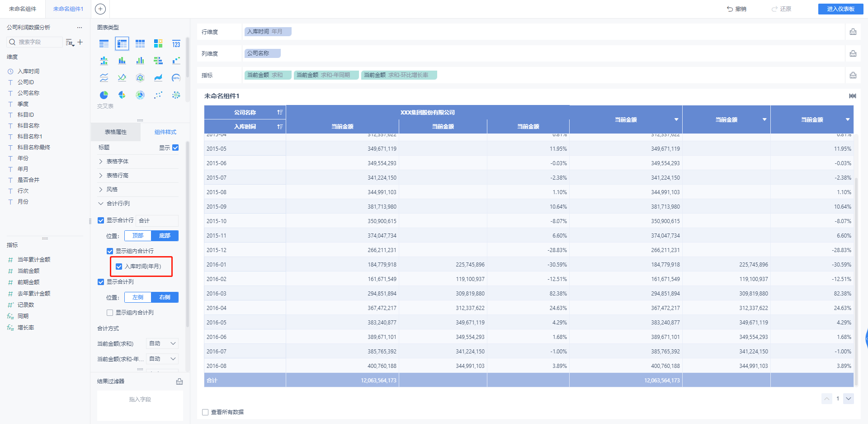Open the 表格属性 tab
The image size is (868, 424).
116,132
